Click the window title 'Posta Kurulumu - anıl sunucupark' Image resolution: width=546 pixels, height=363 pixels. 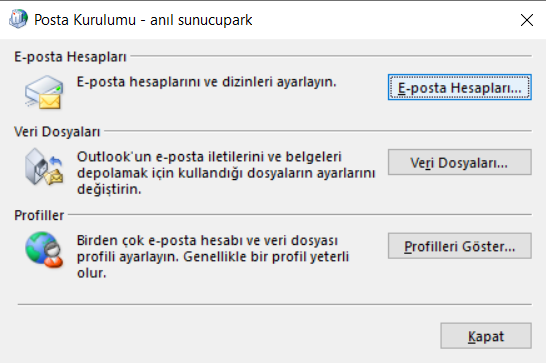pyautogui.click(x=143, y=20)
